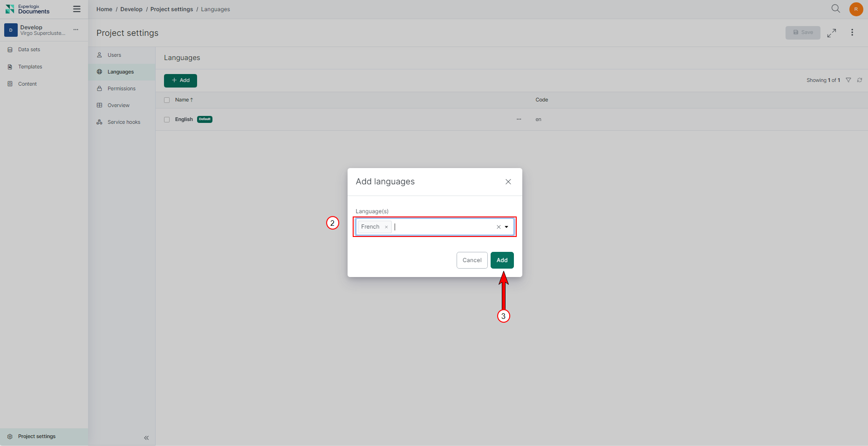Remove the French language tag

coord(386,227)
